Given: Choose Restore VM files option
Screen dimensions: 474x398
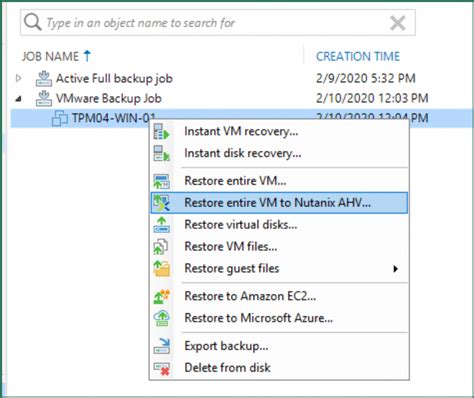Looking at the screenshot, I should click(279, 247).
